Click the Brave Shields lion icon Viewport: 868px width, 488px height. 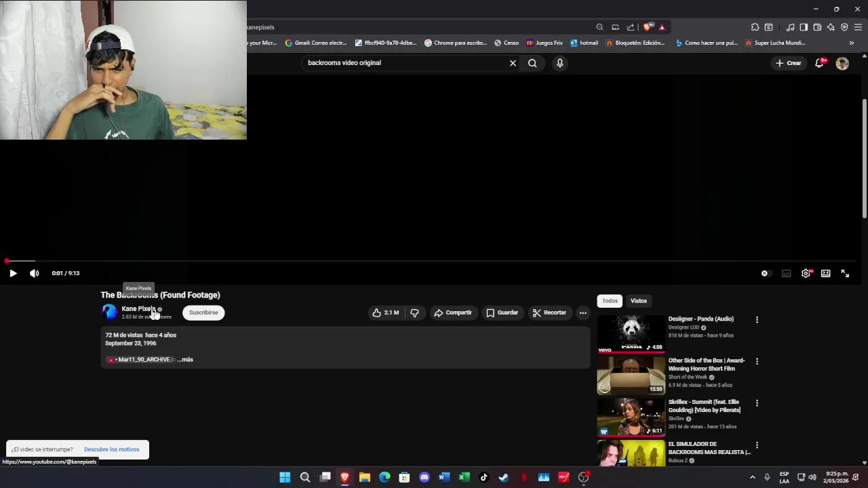[648, 27]
